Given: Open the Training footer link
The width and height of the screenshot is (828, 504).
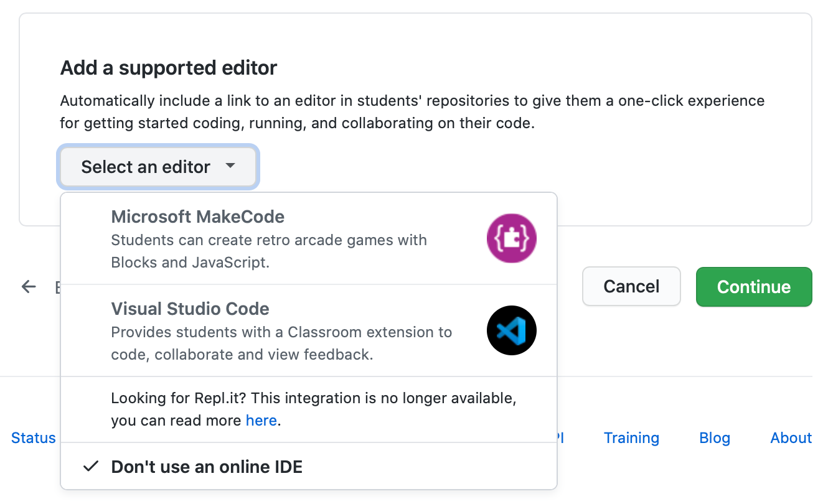Looking at the screenshot, I should 631,438.
